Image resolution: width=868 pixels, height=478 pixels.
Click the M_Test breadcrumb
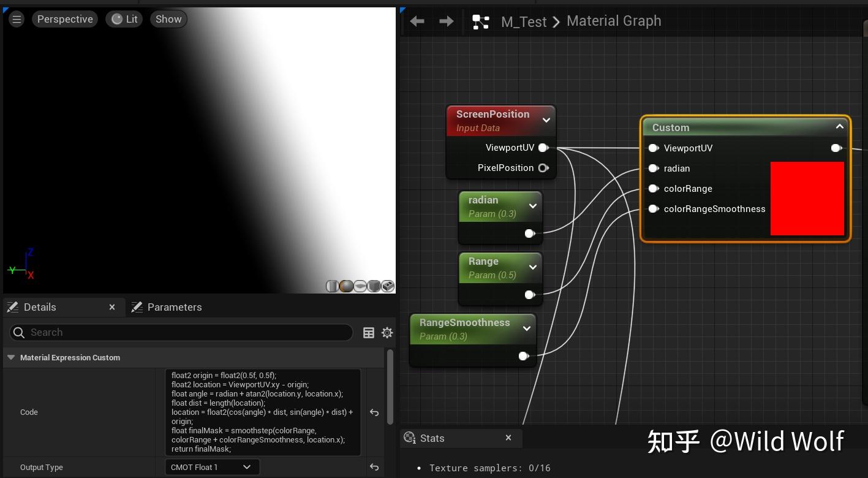(x=524, y=21)
